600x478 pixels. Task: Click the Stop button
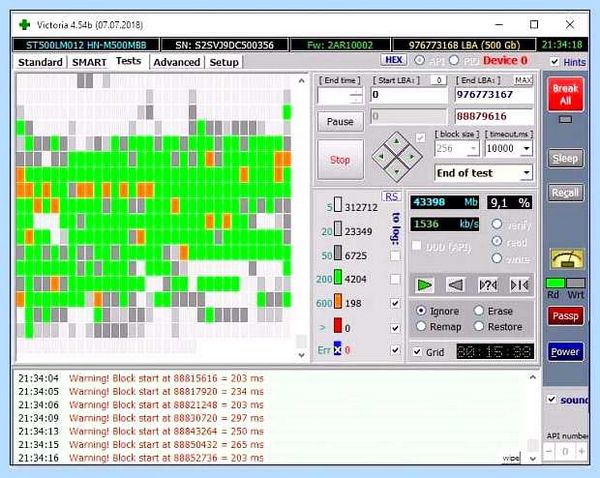click(x=340, y=160)
